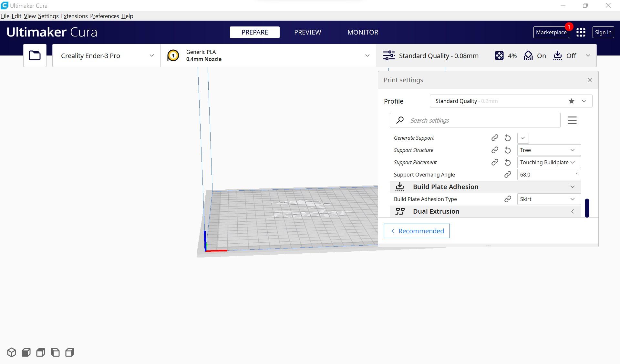
Task: Click the Dual Extrusion section icon
Action: tap(399, 211)
